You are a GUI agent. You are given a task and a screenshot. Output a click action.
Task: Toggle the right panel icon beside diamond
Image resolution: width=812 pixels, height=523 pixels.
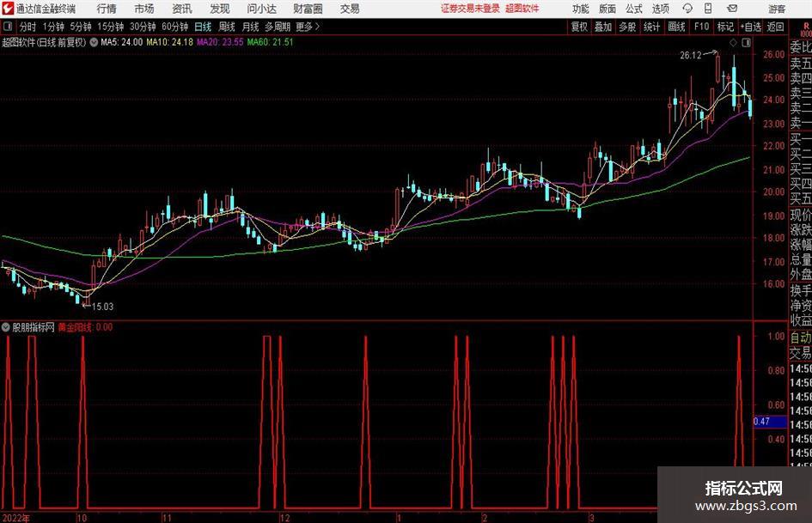746,43
